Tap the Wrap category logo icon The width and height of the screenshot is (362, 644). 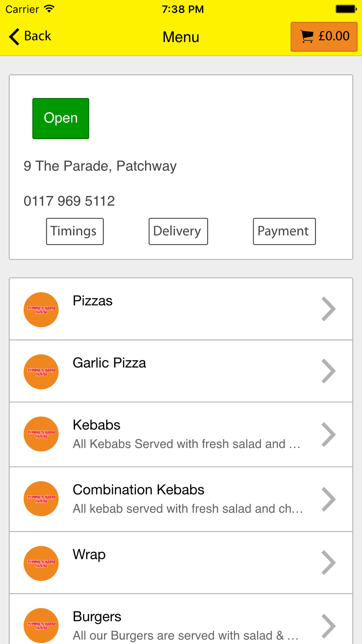[41, 563]
